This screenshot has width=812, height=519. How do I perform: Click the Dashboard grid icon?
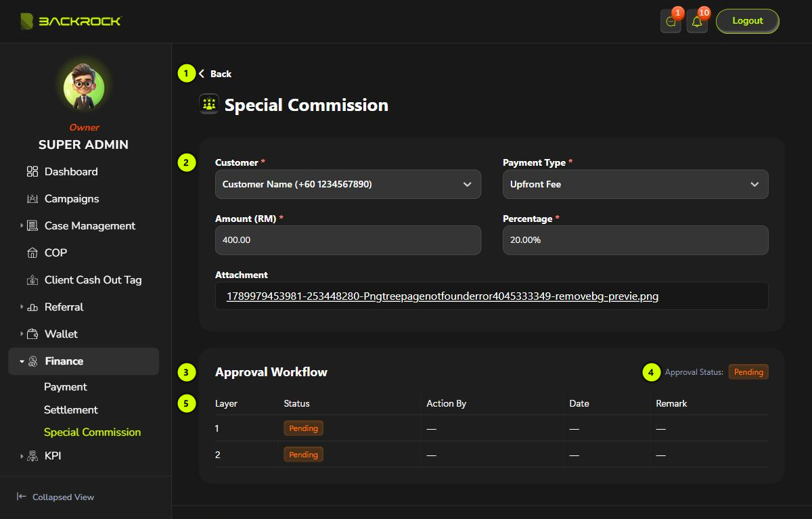pyautogui.click(x=32, y=172)
